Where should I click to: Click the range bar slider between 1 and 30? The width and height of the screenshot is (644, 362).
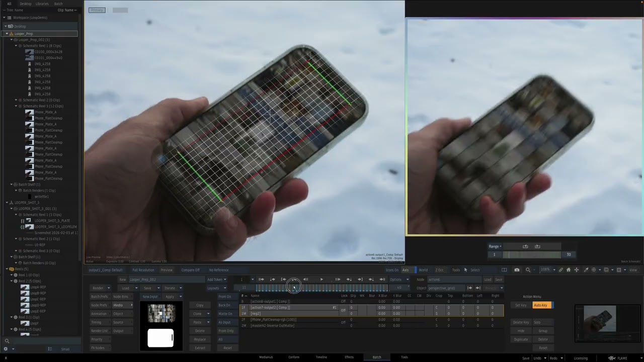(532, 255)
